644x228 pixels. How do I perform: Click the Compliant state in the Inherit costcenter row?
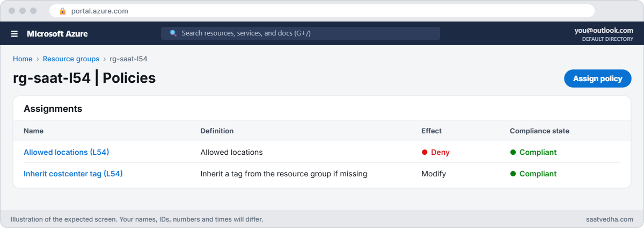pyautogui.click(x=533, y=174)
